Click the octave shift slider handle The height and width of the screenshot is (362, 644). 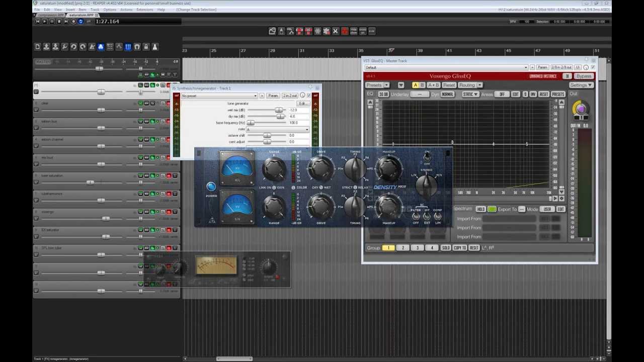pyautogui.click(x=267, y=136)
